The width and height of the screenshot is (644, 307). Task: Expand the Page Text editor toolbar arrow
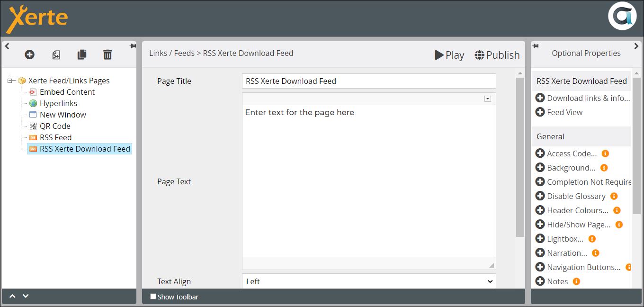(488, 99)
